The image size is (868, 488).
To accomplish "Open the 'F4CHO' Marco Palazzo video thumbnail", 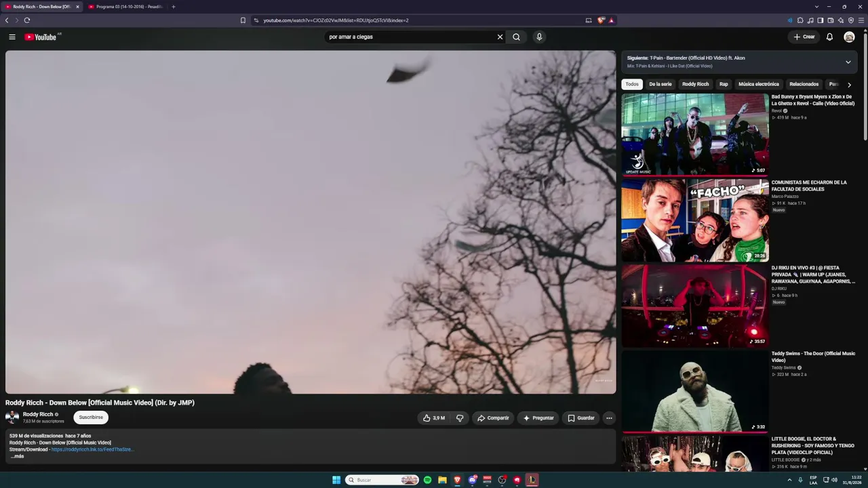I will pos(695,220).
